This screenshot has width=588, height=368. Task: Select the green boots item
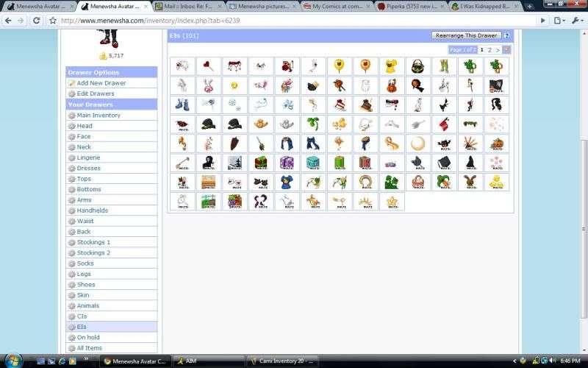444,66
